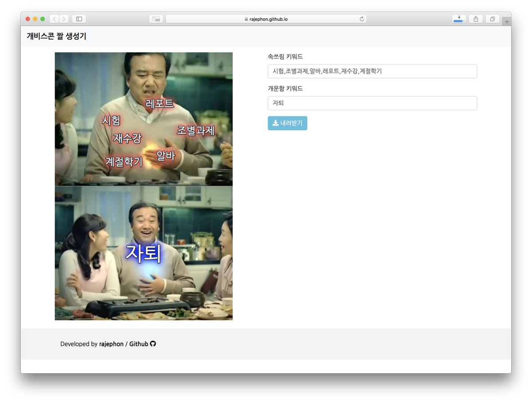
Task: Add a new tab with plus button
Action: pos(507,22)
